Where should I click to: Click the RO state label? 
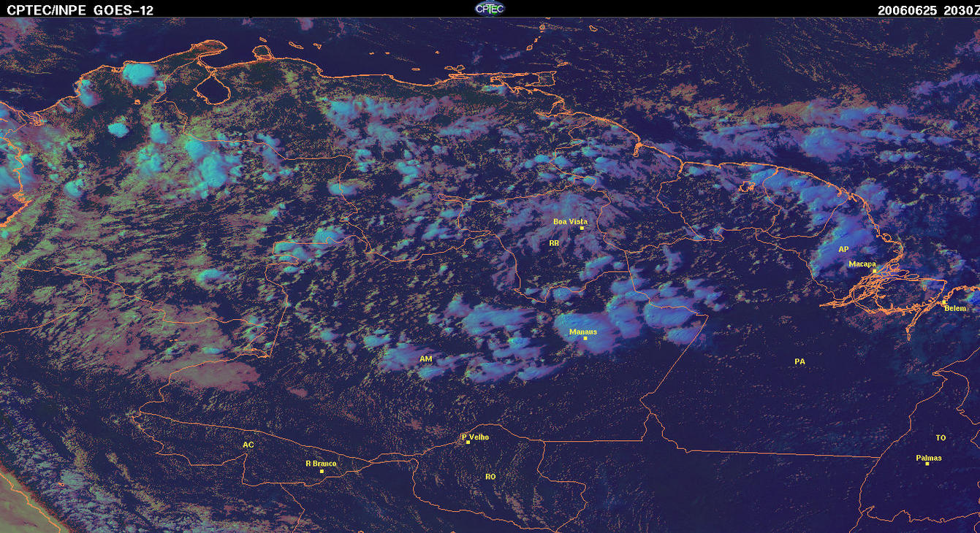point(490,477)
